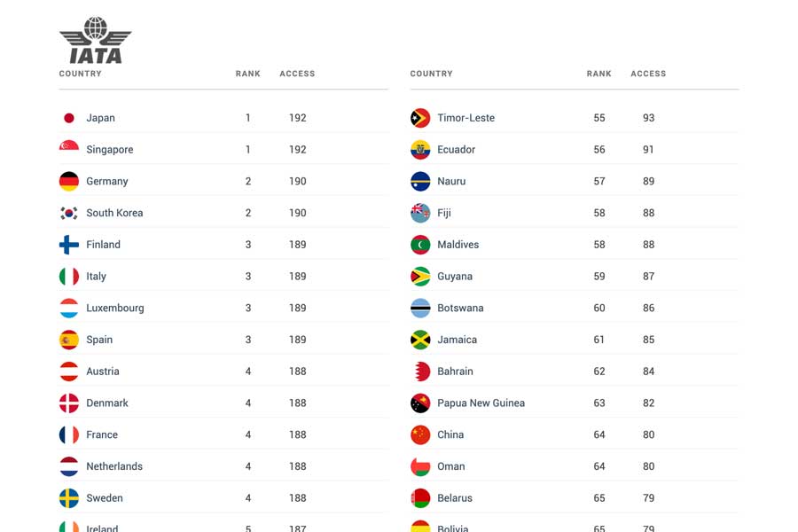The height and width of the screenshot is (532, 798).
Task: Click the Timor-Leste flag icon
Action: point(420,118)
